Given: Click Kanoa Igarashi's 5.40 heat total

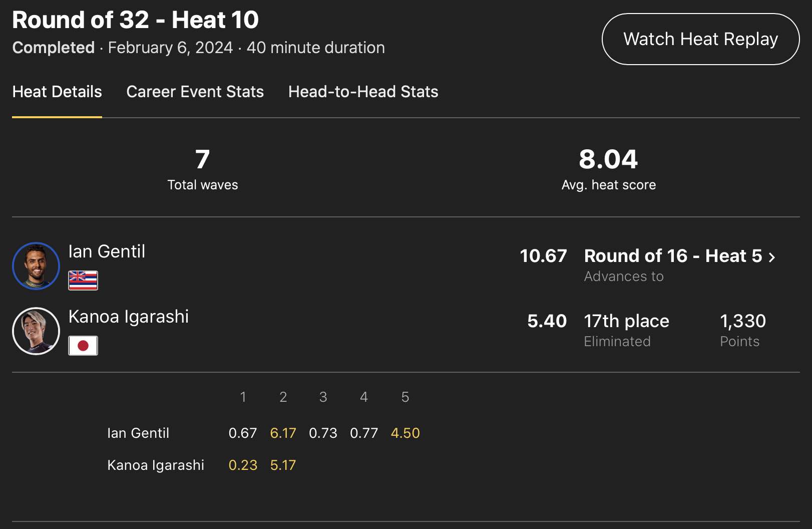Looking at the screenshot, I should coord(547,321).
